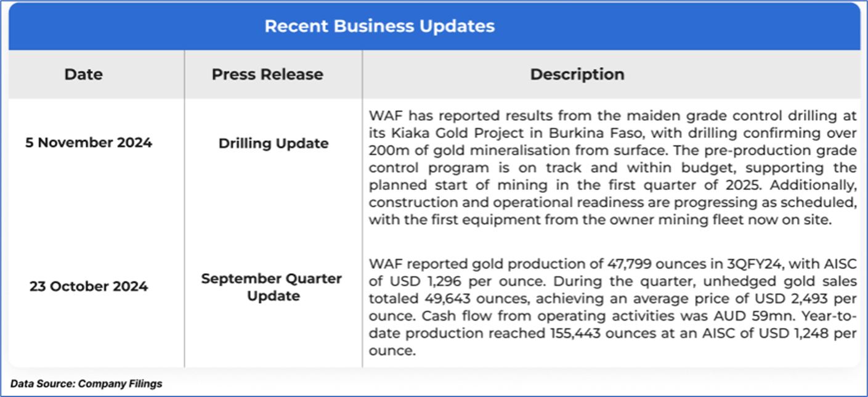Click the 5 November 2024 date cell

click(x=89, y=143)
